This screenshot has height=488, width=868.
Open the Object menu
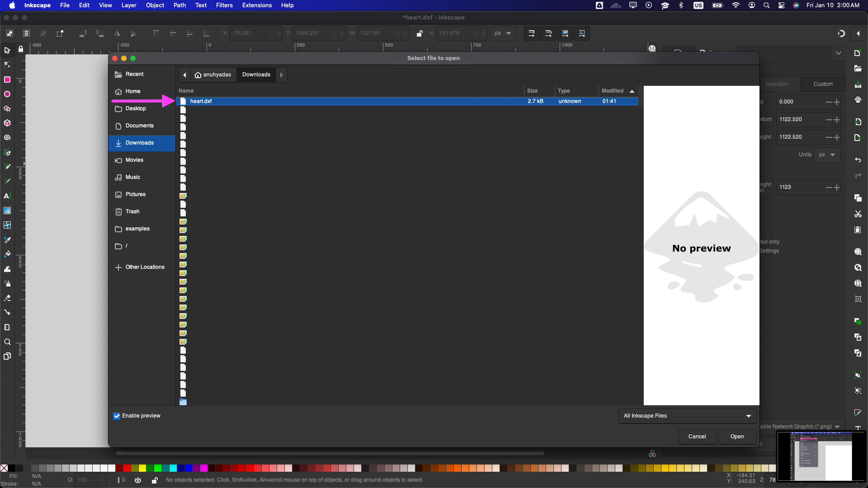(155, 5)
